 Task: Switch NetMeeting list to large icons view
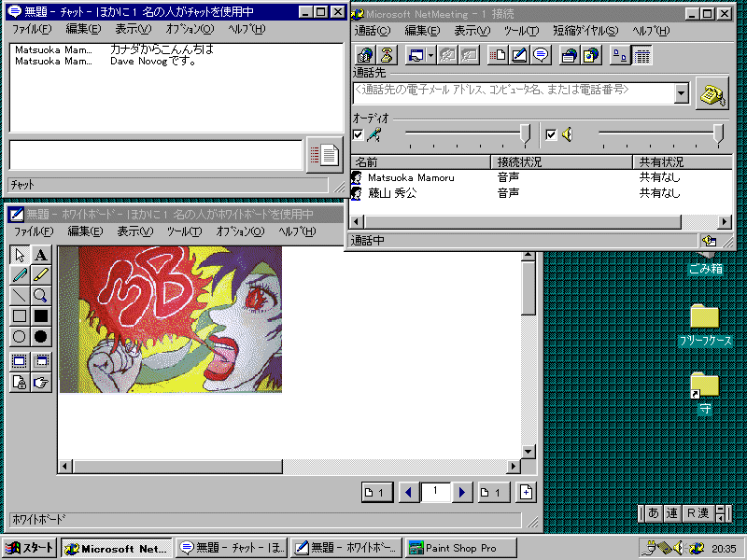tap(620, 56)
